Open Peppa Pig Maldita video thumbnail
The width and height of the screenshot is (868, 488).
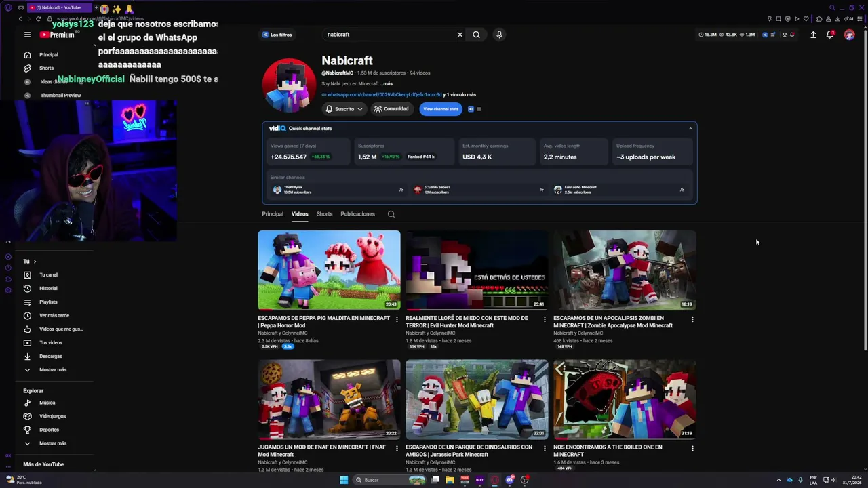pos(329,270)
